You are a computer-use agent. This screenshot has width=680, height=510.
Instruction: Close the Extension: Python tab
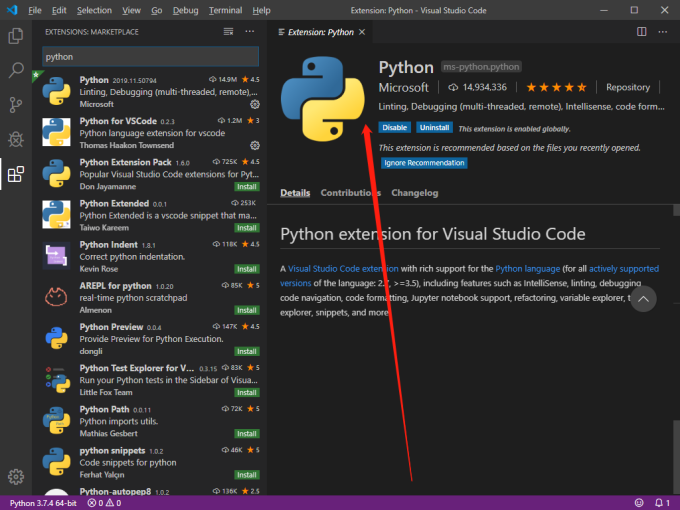(x=362, y=32)
